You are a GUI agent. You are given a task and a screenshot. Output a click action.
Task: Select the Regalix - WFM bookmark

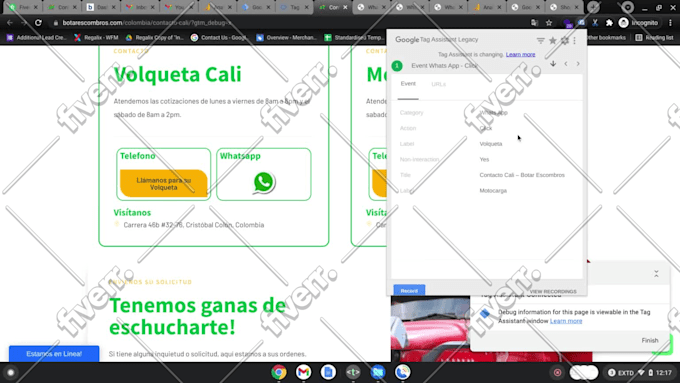(x=96, y=38)
